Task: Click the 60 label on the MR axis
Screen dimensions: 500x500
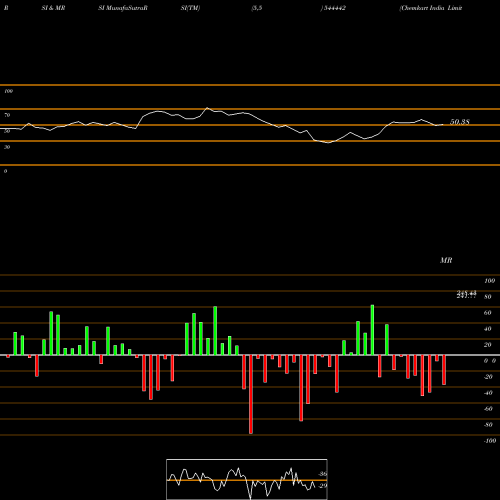Action: click(x=488, y=313)
